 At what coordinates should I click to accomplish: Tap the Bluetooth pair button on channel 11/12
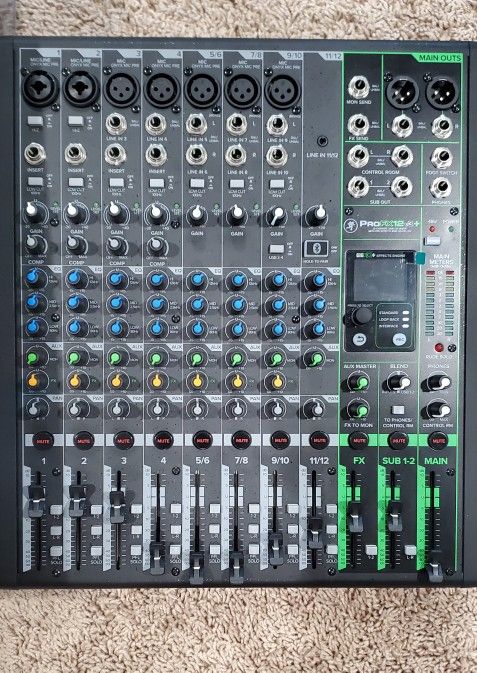(x=317, y=249)
